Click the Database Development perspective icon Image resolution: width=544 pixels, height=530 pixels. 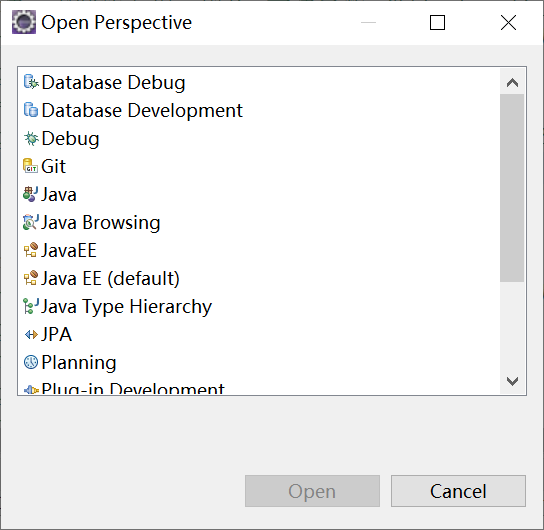tap(31, 110)
